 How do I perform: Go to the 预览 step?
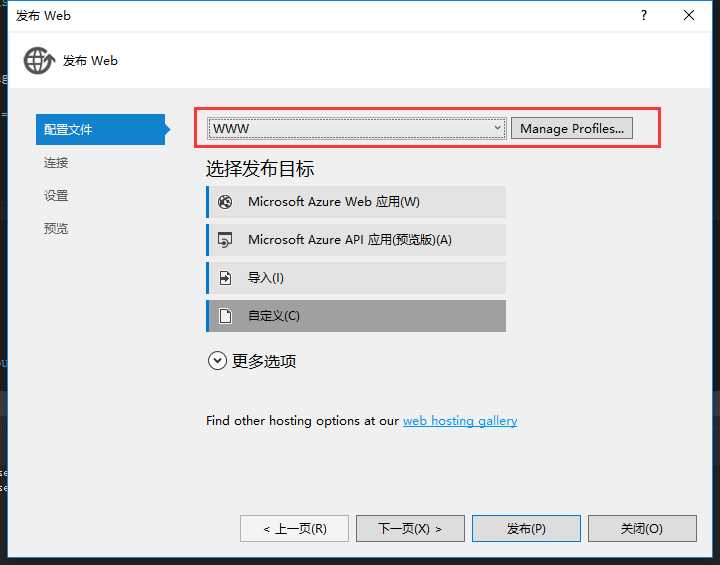[x=56, y=228]
